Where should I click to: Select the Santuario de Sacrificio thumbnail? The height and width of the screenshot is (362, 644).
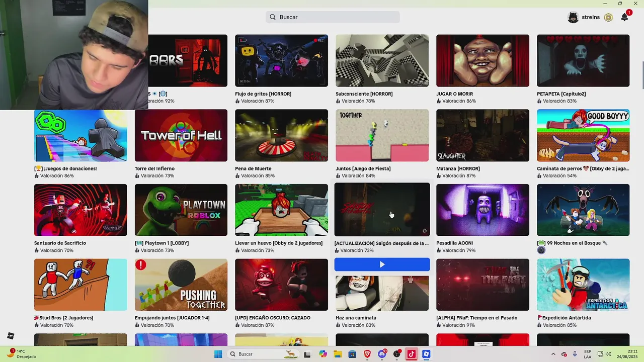pyautogui.click(x=80, y=210)
